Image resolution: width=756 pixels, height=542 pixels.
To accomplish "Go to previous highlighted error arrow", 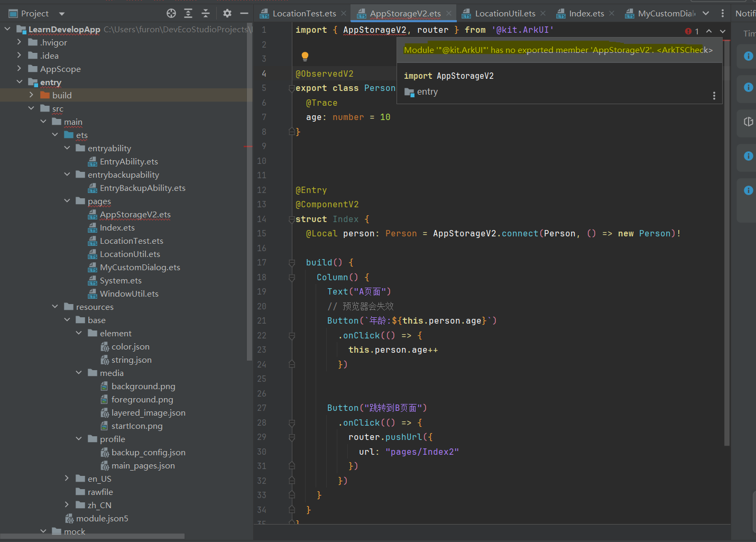I will (709, 31).
